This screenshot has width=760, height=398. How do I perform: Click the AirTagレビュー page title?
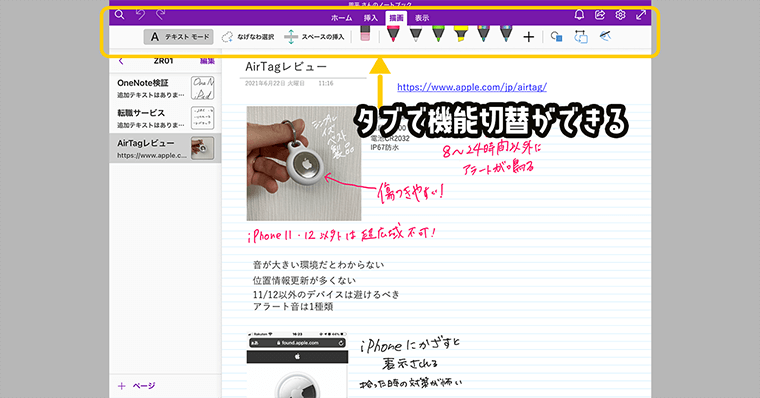[x=286, y=67]
